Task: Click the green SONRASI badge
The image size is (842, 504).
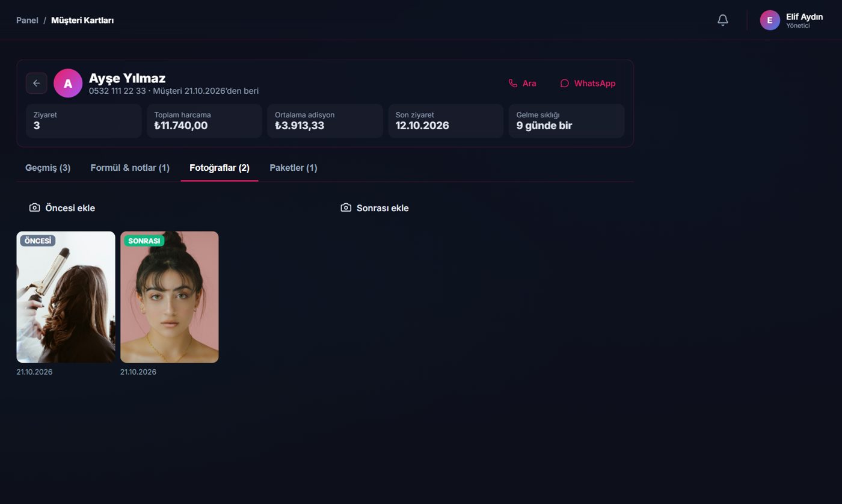Action: (x=144, y=241)
